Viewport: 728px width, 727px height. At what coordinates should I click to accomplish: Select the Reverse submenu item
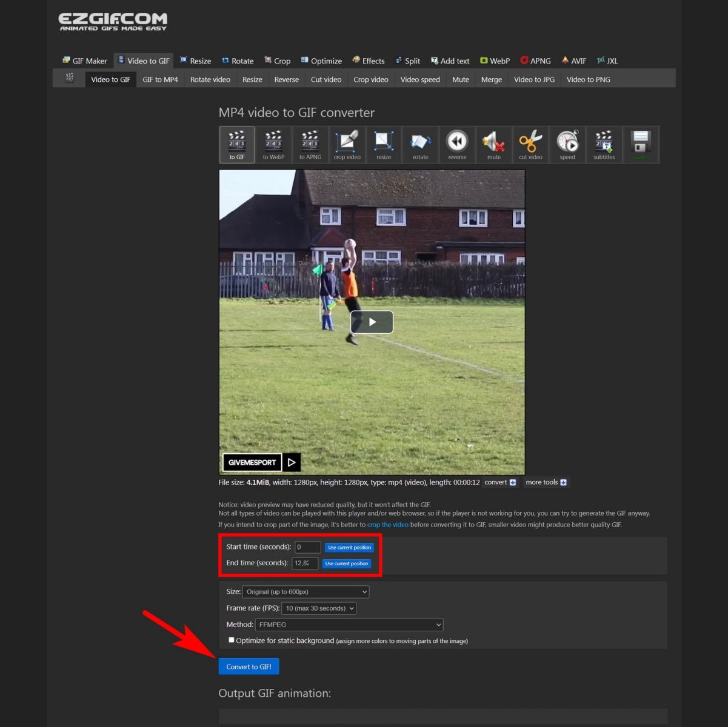[286, 79]
